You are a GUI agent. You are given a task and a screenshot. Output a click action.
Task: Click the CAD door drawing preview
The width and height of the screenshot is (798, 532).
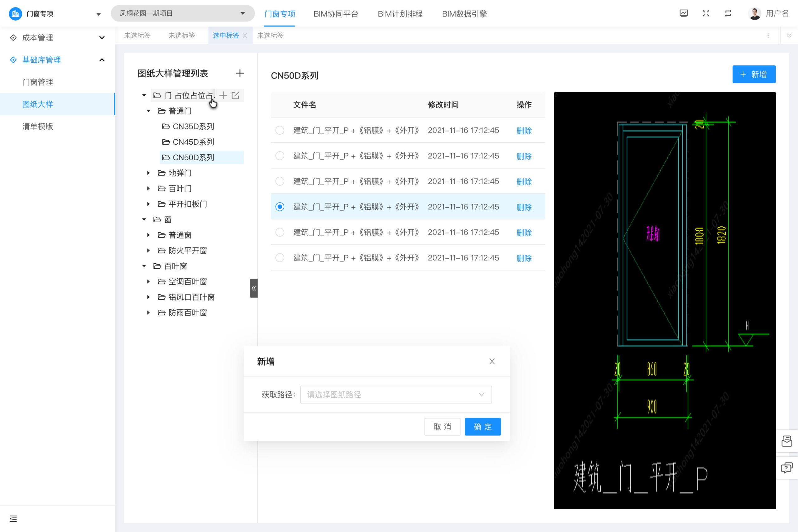point(664,300)
